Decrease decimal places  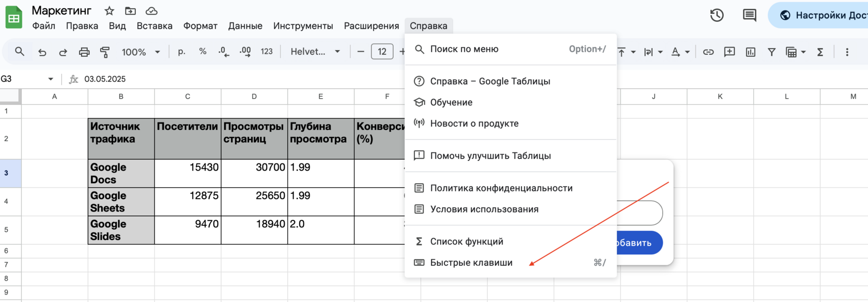click(x=224, y=52)
